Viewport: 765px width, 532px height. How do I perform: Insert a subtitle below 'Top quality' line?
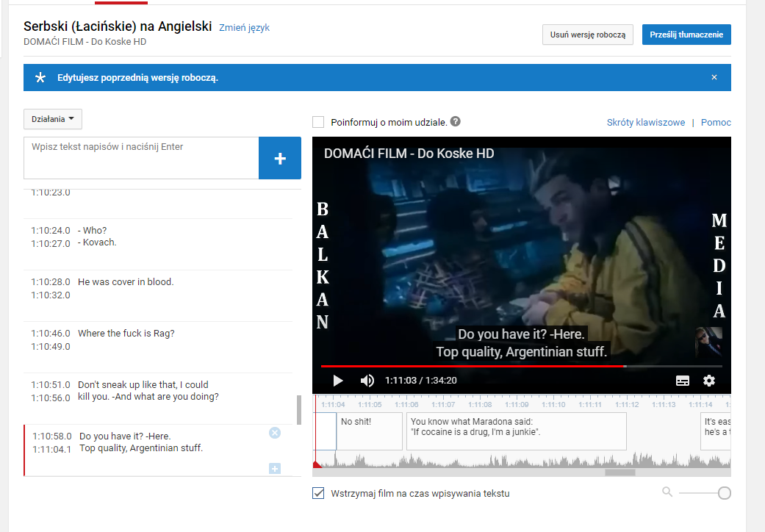pos(275,469)
